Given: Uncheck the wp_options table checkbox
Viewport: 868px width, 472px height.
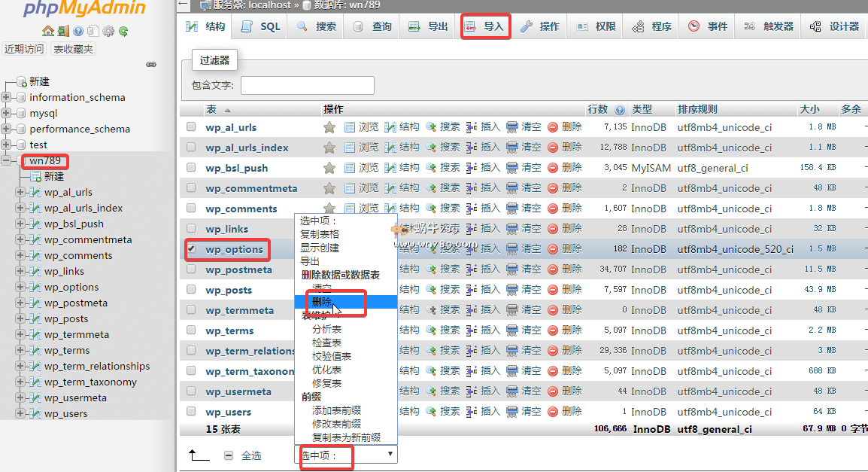Looking at the screenshot, I should (x=190, y=248).
